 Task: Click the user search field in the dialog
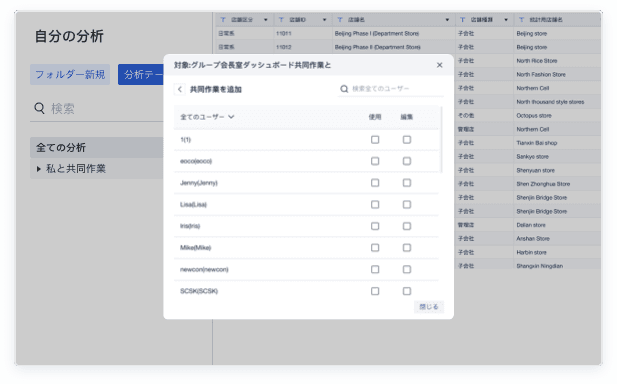click(x=391, y=89)
